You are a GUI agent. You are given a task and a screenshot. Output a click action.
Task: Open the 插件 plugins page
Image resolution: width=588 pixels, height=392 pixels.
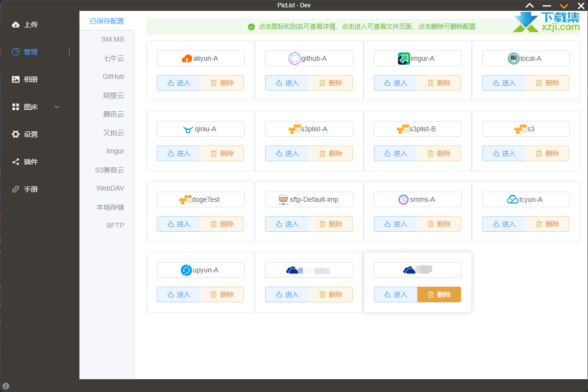(x=31, y=162)
